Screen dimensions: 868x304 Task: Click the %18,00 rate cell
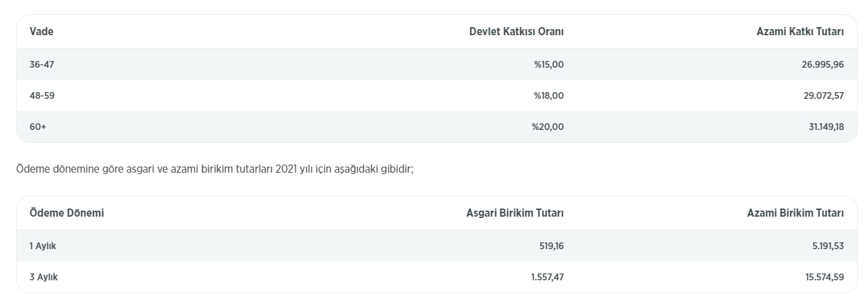coord(548,95)
